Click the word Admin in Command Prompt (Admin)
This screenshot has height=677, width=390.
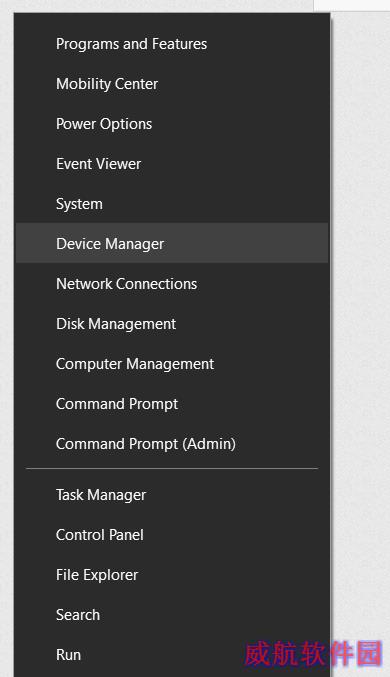[209, 444]
